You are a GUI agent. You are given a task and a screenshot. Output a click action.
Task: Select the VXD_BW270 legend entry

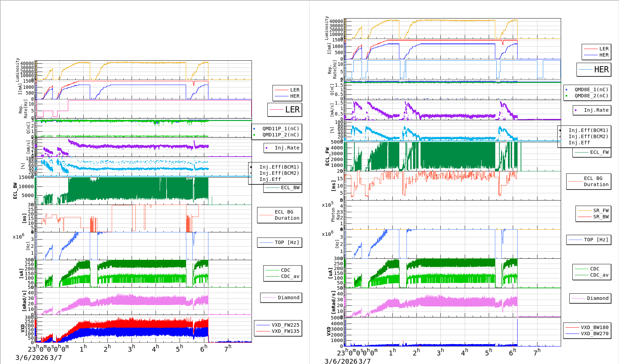587,333
